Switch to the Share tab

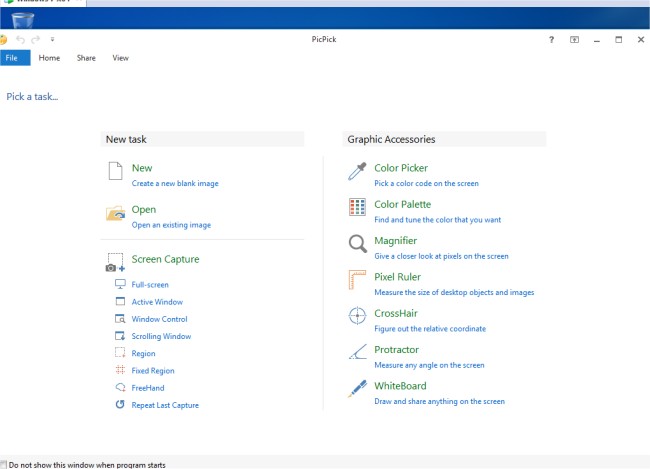coord(86,58)
